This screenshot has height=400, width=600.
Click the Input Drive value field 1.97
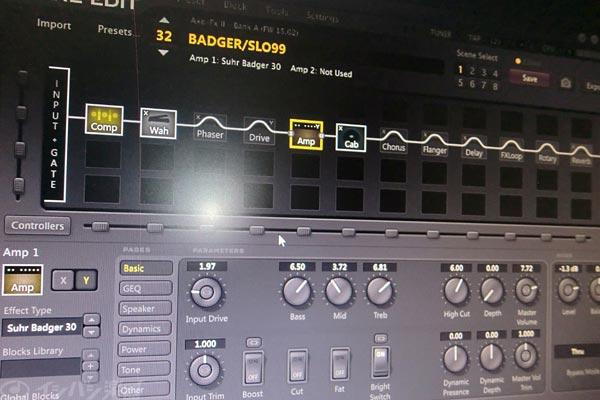(207, 267)
